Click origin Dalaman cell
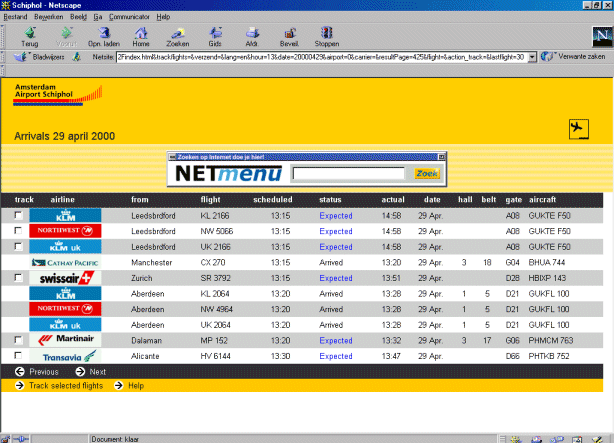Viewport: 614px width, 443px height. 146,341
